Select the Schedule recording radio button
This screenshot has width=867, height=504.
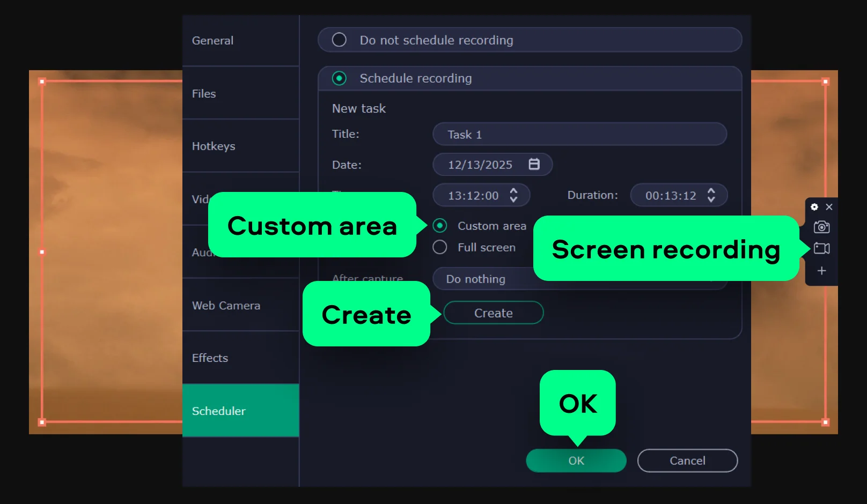pyautogui.click(x=339, y=78)
